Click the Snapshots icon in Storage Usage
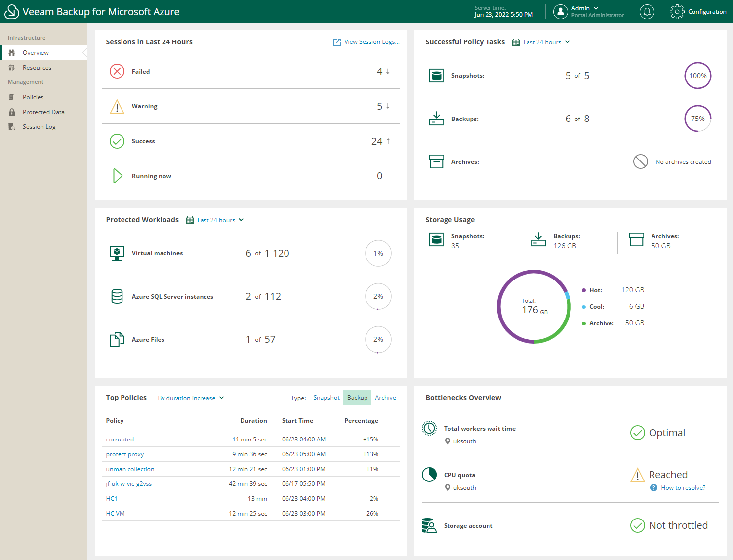 coord(437,240)
